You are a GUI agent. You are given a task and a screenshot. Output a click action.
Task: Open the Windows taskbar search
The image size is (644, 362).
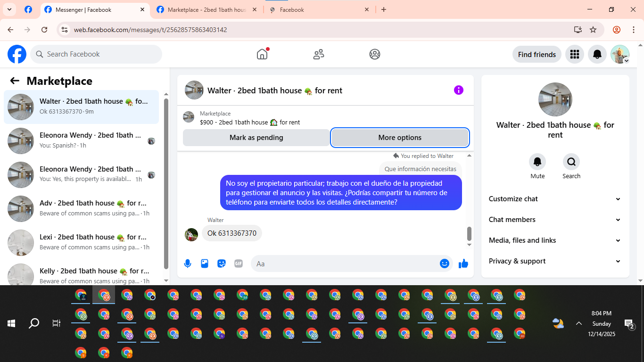[x=34, y=323]
